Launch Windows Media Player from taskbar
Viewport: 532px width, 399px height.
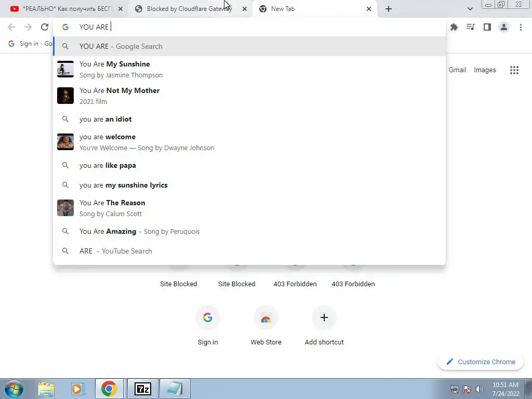77,389
